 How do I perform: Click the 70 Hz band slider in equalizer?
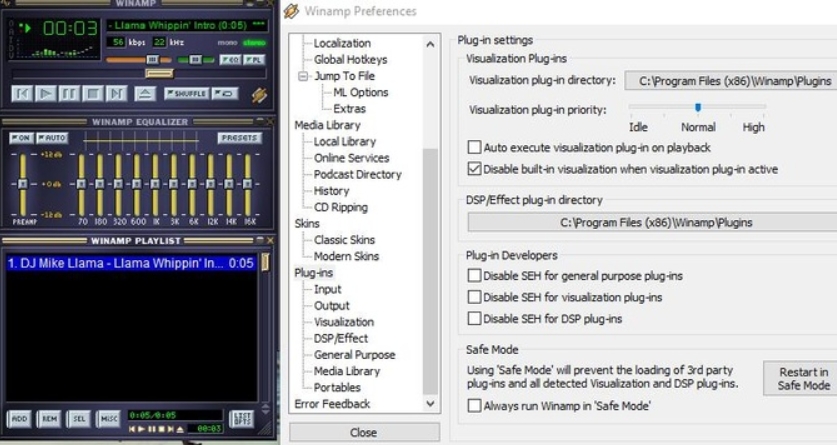(x=81, y=185)
